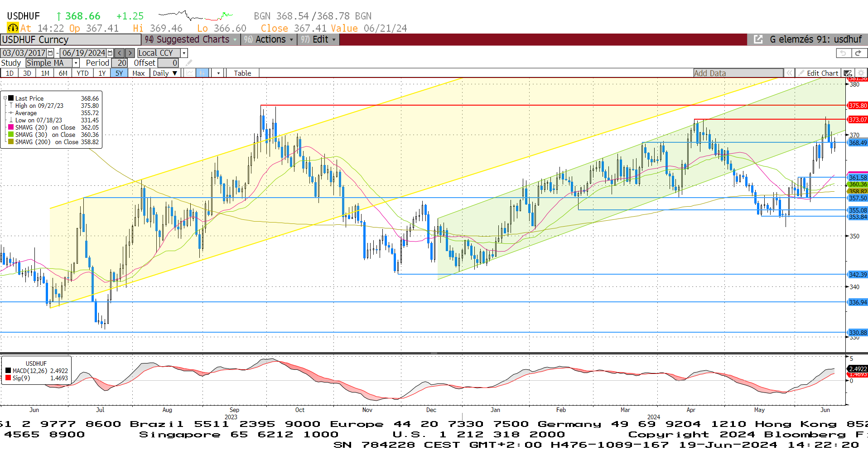Image resolution: width=868 pixels, height=470 pixels.
Task: Click the SMAVG (30) green legend swatch
Action: pyautogui.click(x=11, y=135)
